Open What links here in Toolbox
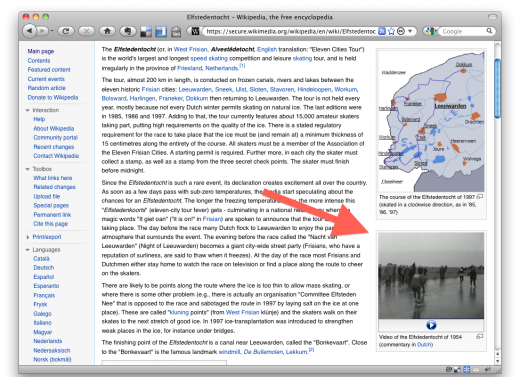Screen dimensions: 520x377 [53, 178]
